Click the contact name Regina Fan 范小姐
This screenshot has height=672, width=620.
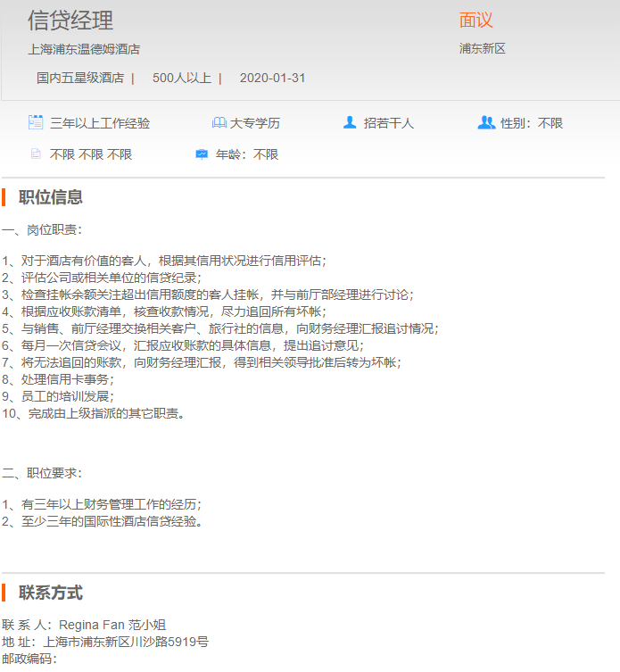(x=112, y=625)
